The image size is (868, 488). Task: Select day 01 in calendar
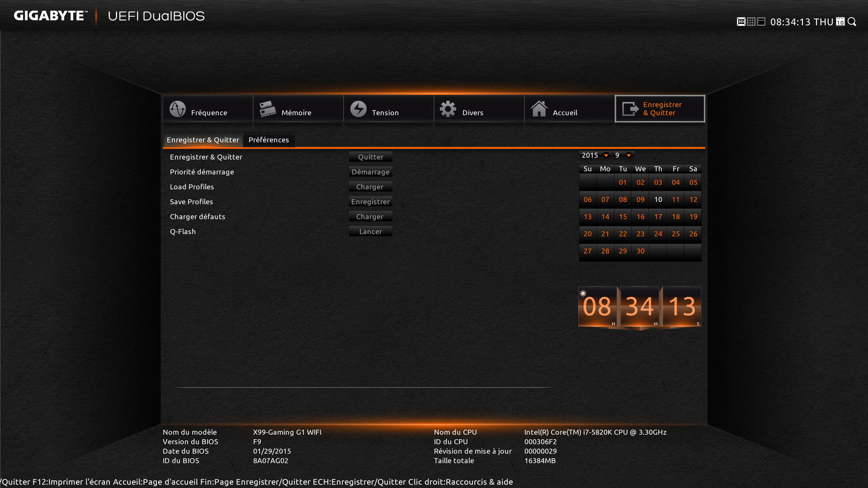point(623,183)
